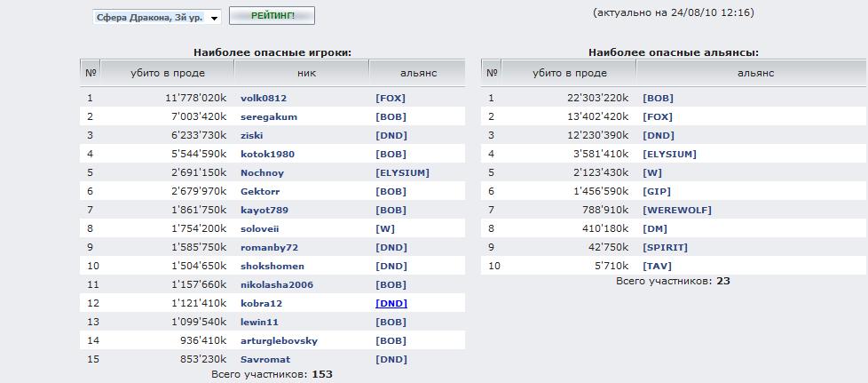Select player ziski in the ranking
This screenshot has height=383, width=868.
[x=253, y=135]
